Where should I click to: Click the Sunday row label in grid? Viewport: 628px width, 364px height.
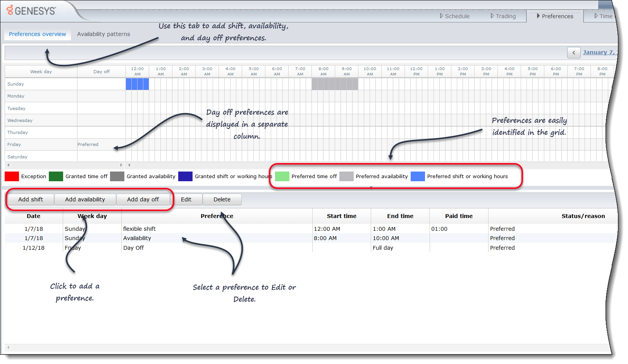click(15, 84)
